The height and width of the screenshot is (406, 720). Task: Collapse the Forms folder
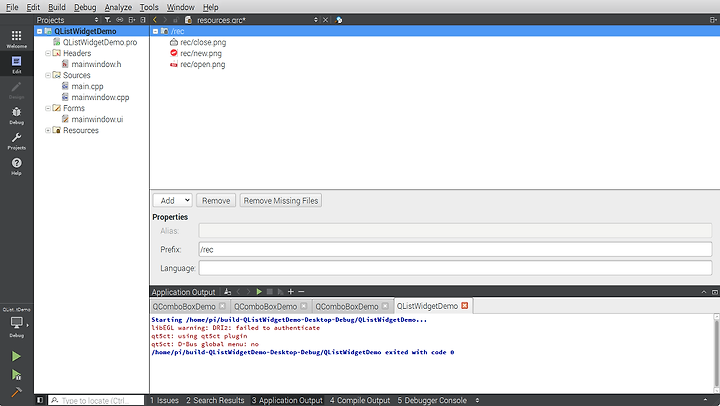point(48,108)
